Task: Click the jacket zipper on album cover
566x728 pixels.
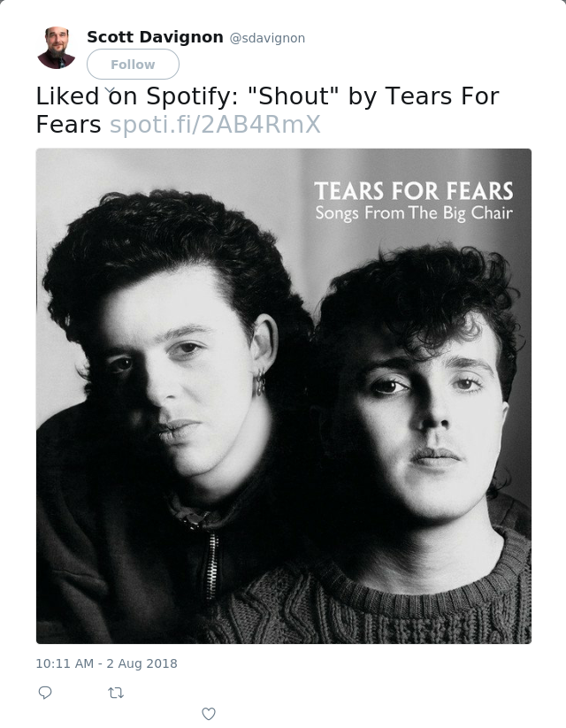Action: pos(211,566)
